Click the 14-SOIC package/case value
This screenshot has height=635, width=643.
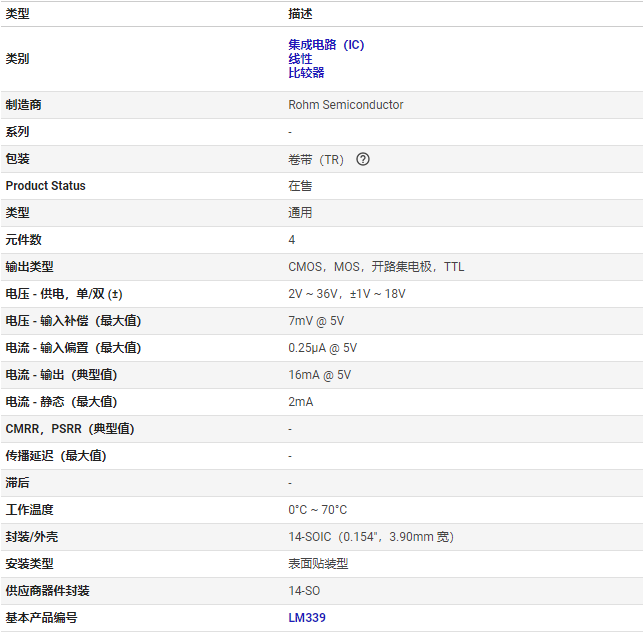[x=371, y=537]
